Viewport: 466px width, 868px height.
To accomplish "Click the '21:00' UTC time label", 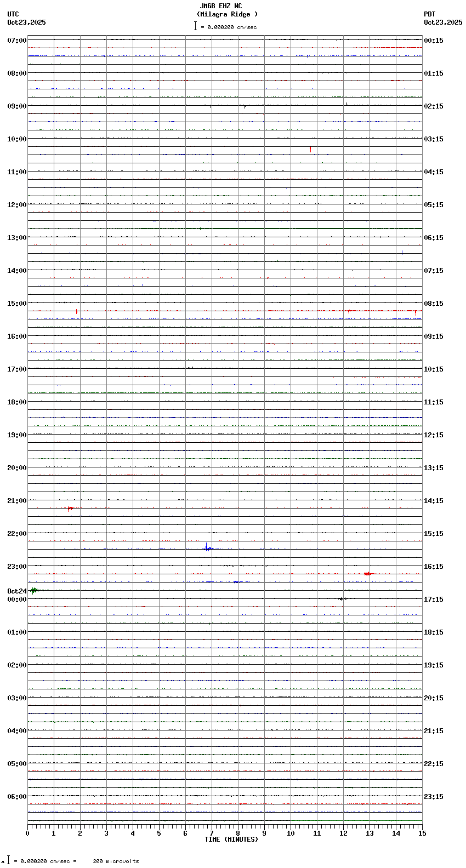I will point(17,501).
